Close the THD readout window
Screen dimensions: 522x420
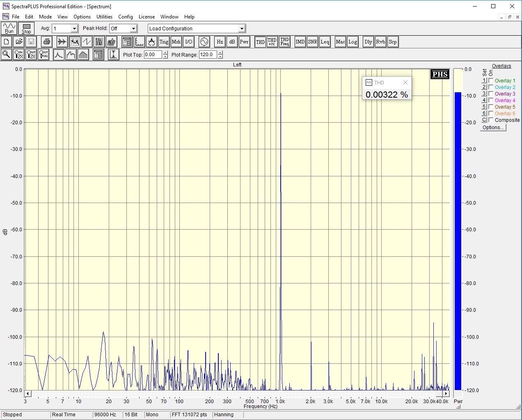405,82
